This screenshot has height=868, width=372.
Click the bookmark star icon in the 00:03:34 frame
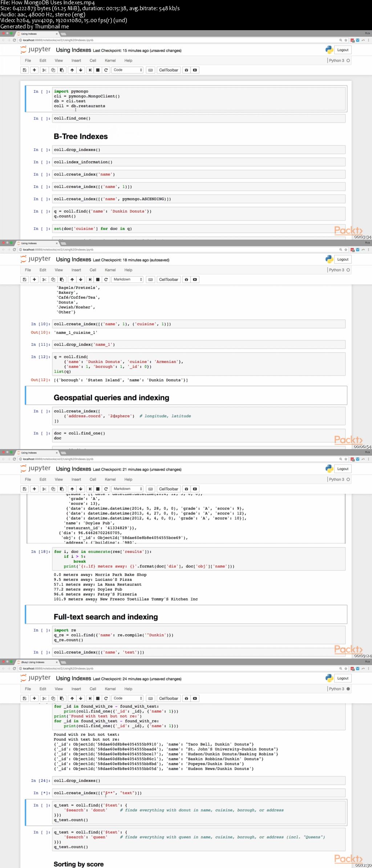(346, 40)
